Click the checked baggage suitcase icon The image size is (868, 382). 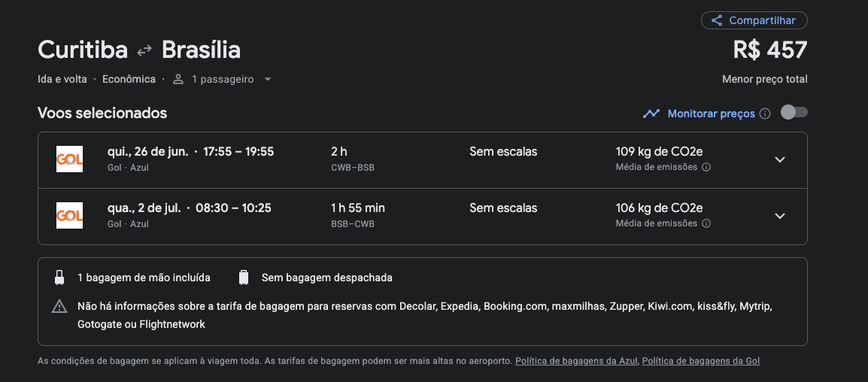(x=244, y=278)
